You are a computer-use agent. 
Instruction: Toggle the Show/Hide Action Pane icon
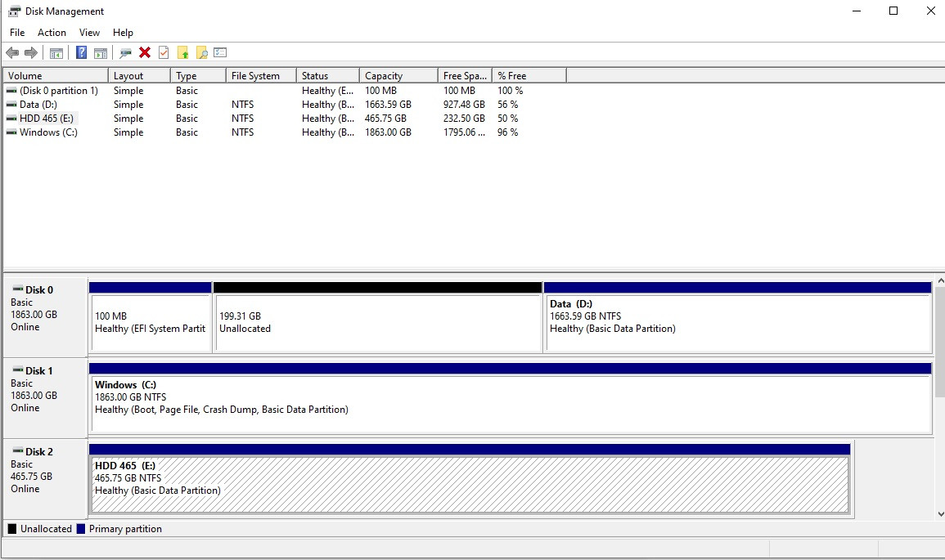[101, 53]
